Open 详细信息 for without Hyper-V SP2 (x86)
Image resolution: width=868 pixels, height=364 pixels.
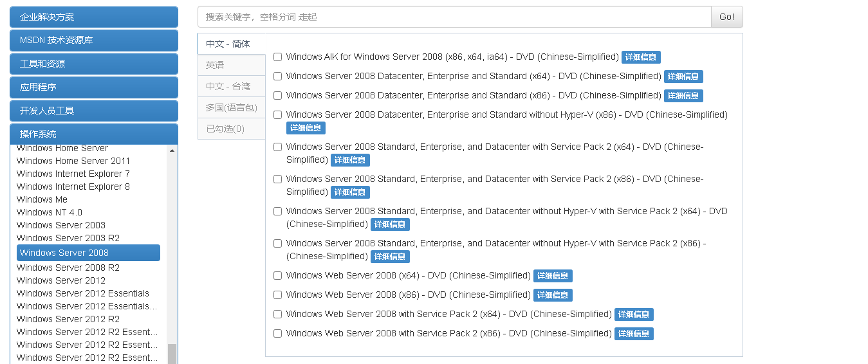390,257
